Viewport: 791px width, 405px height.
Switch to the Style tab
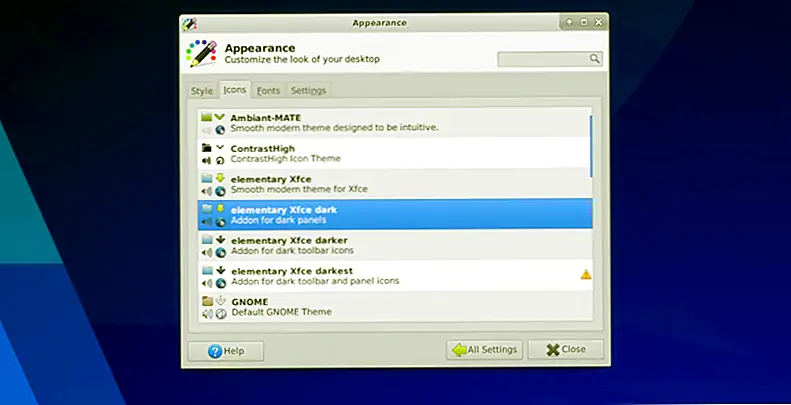(202, 91)
